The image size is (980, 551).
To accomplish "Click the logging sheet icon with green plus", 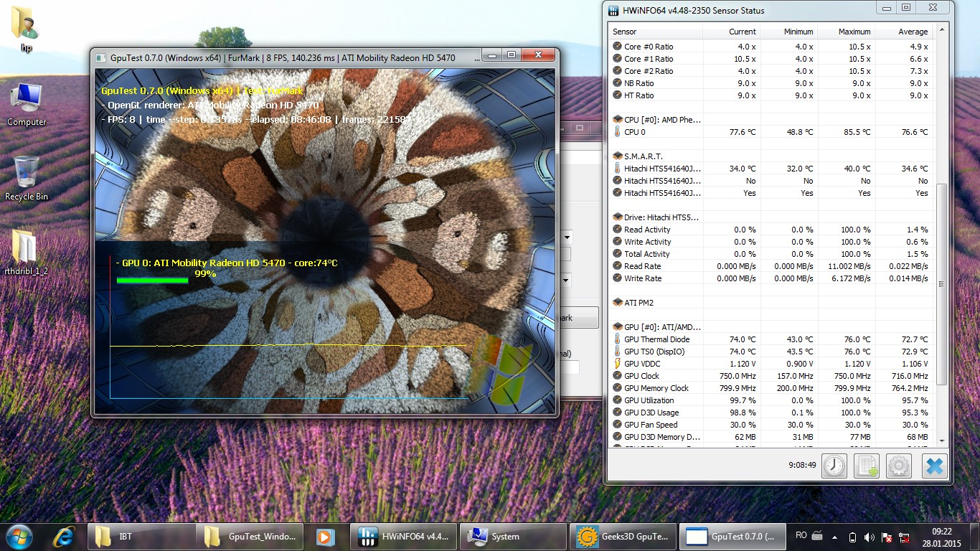I will (x=867, y=466).
